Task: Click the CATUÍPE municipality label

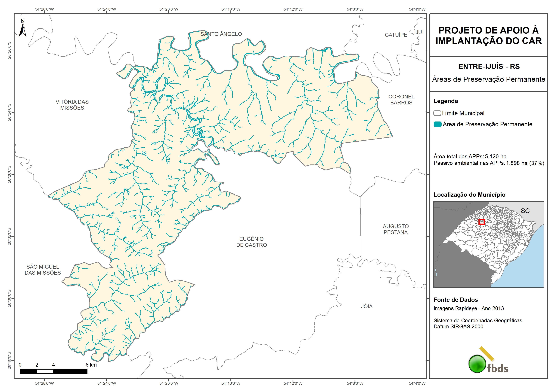Action: coord(396,35)
